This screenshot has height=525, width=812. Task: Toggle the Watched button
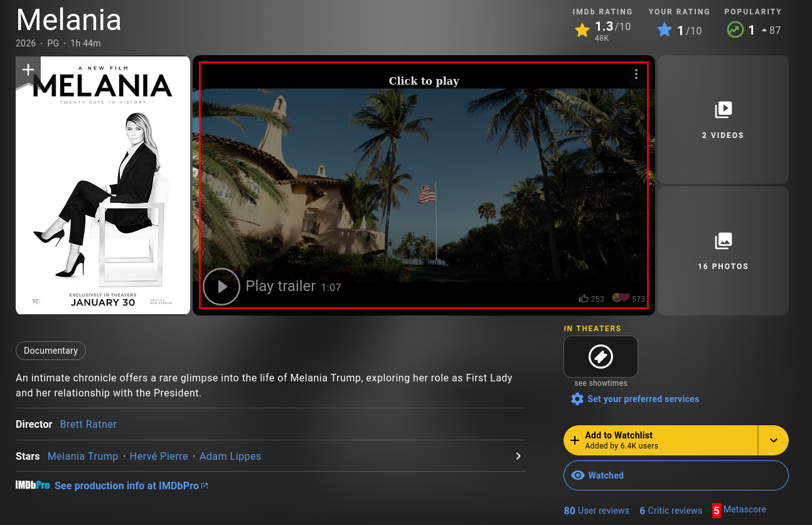676,475
